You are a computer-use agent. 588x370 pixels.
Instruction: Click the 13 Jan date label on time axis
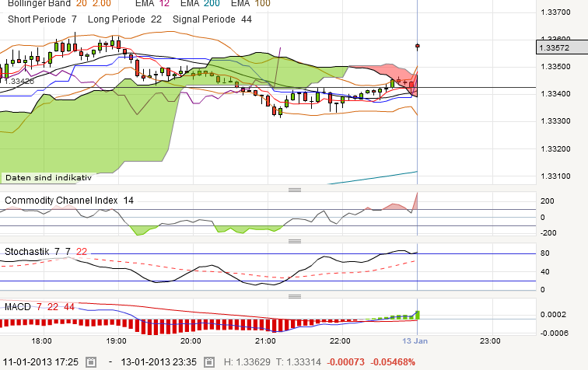point(415,340)
